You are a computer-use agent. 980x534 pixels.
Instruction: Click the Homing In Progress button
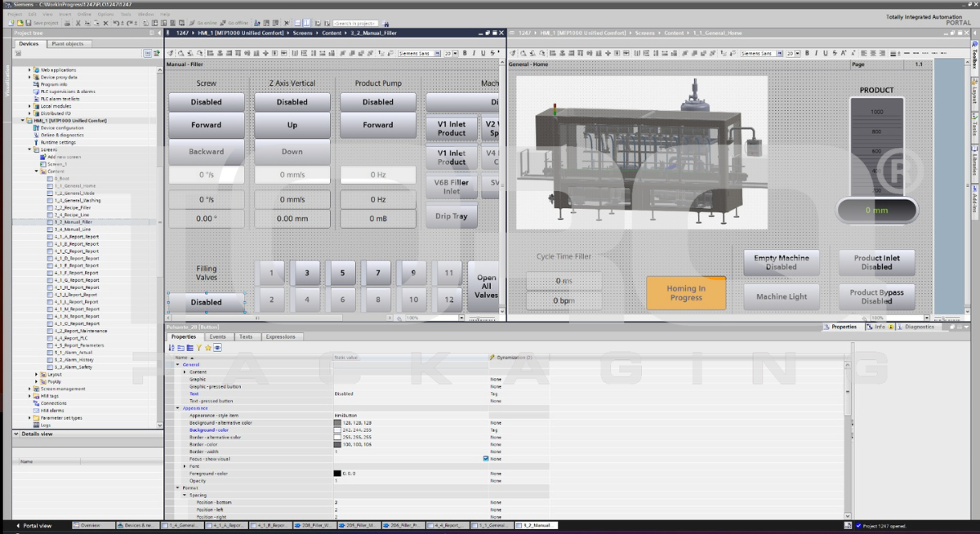tap(686, 292)
